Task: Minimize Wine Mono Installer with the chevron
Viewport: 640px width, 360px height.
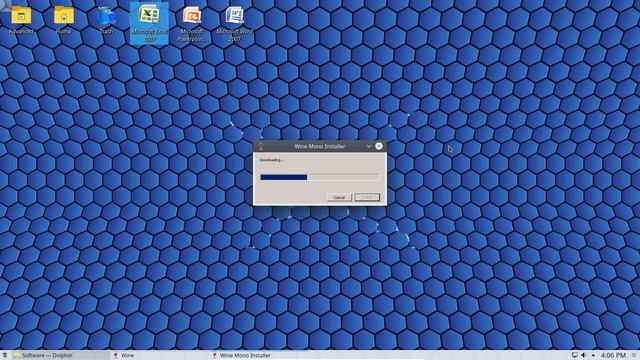Action: click(369, 146)
